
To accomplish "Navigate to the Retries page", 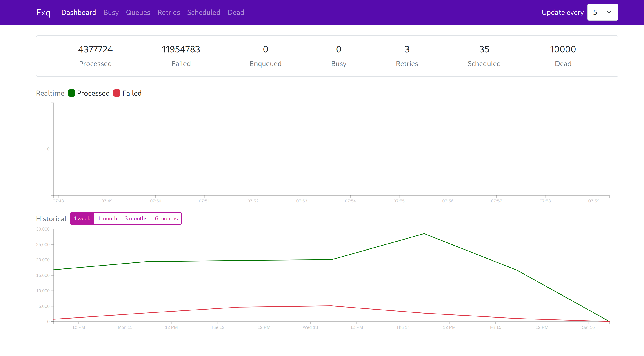I will [x=169, y=13].
